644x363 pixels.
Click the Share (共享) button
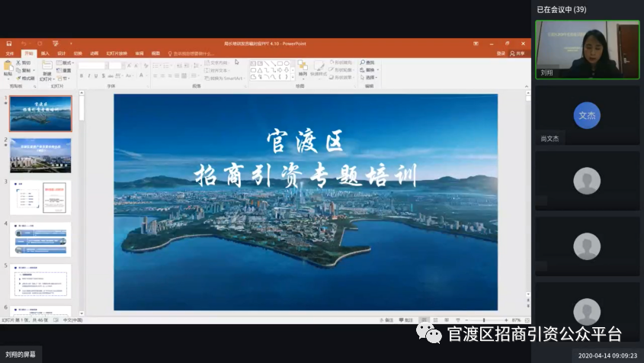pos(519,53)
